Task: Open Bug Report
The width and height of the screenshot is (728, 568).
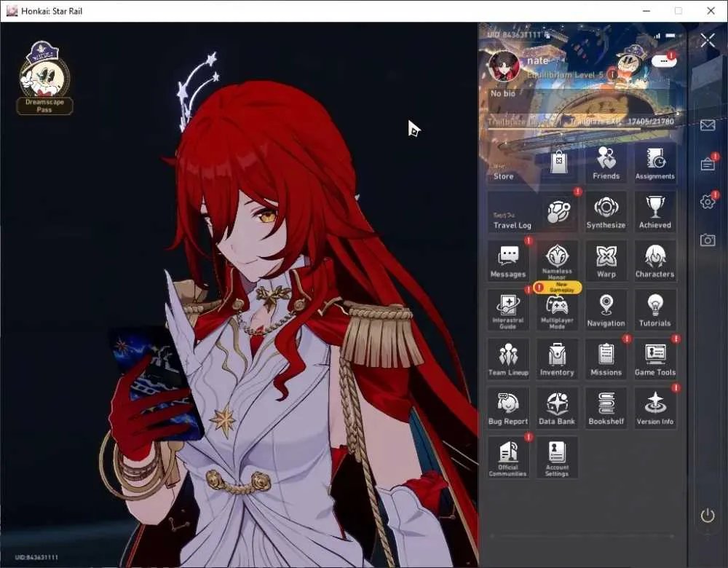Action: pyautogui.click(x=508, y=409)
